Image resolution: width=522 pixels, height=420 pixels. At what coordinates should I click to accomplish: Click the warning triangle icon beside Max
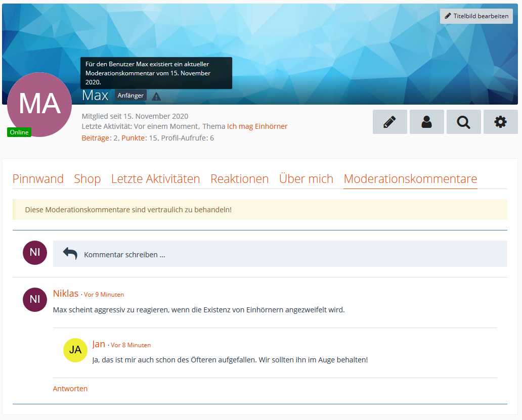pyautogui.click(x=156, y=96)
